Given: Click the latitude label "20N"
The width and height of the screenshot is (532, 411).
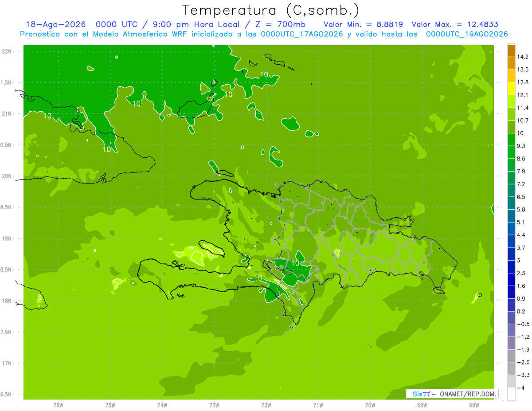Looking at the screenshot, I should point(7,176).
